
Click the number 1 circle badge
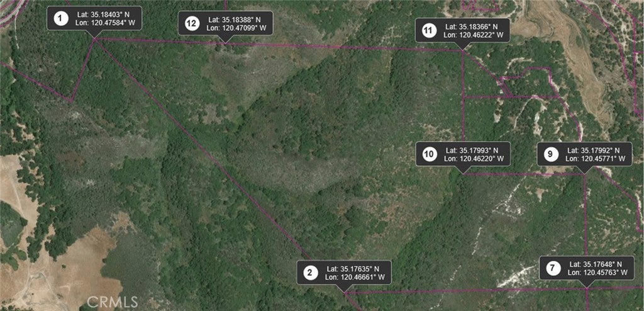[x=61, y=18]
